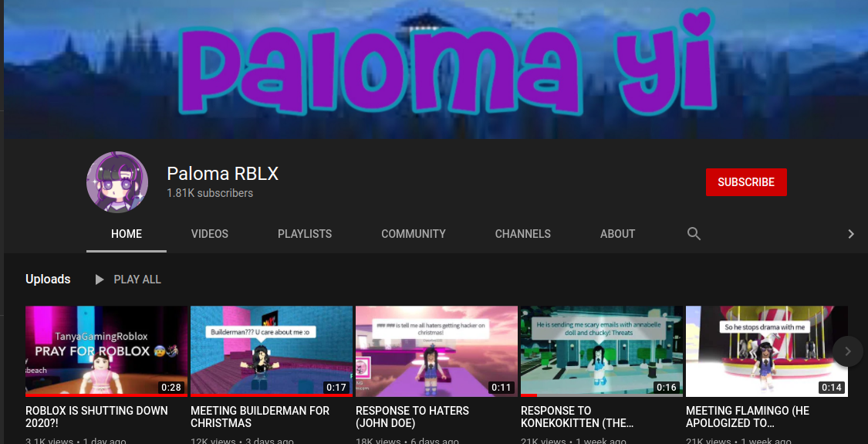The image size is (868, 444).
Task: Open the Response to Haters thumbnail
Action: (x=437, y=351)
